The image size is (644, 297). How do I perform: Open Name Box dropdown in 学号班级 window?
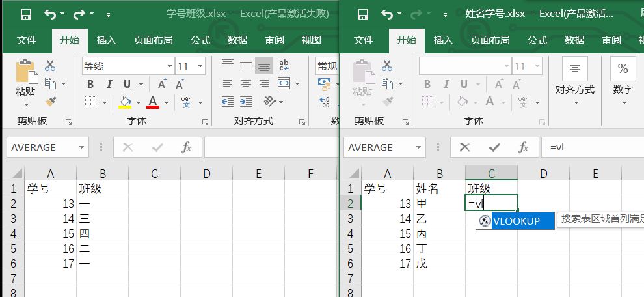coord(81,147)
